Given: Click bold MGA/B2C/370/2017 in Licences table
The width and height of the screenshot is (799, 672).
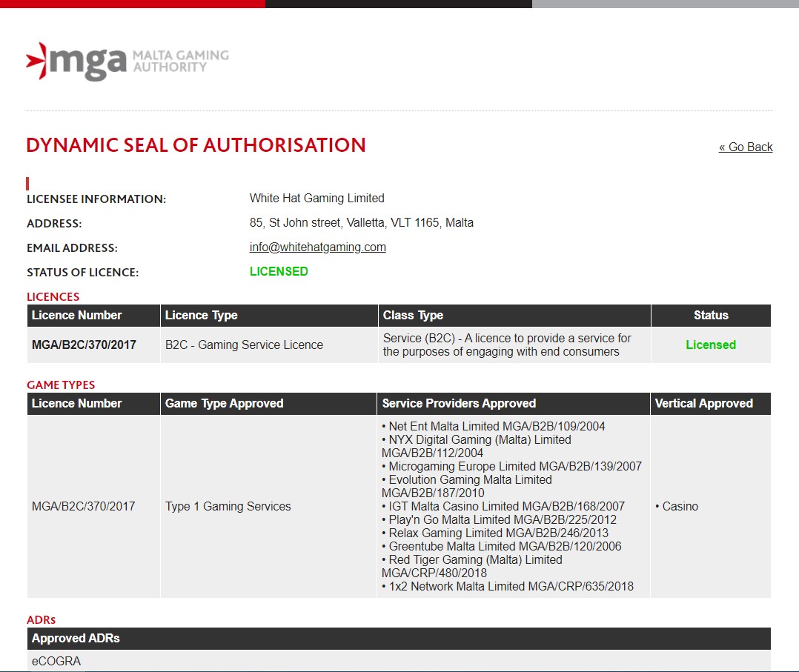Looking at the screenshot, I should 84,345.
